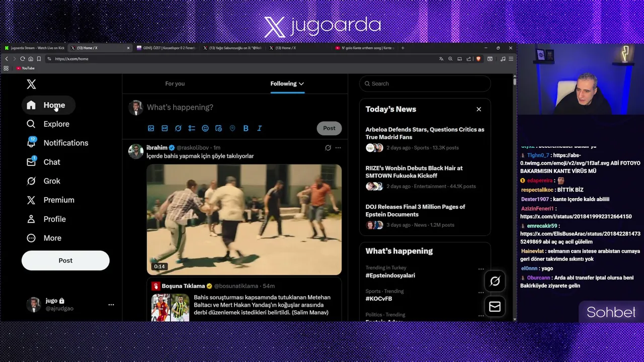The image size is (644, 362).
Task: Play the 0:14 video in ibrahim's post
Action: tap(244, 220)
